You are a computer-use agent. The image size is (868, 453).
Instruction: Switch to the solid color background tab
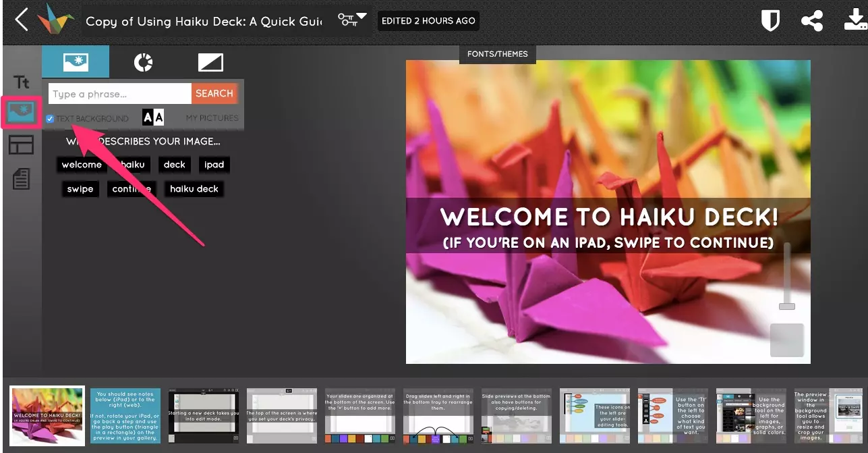tap(210, 63)
